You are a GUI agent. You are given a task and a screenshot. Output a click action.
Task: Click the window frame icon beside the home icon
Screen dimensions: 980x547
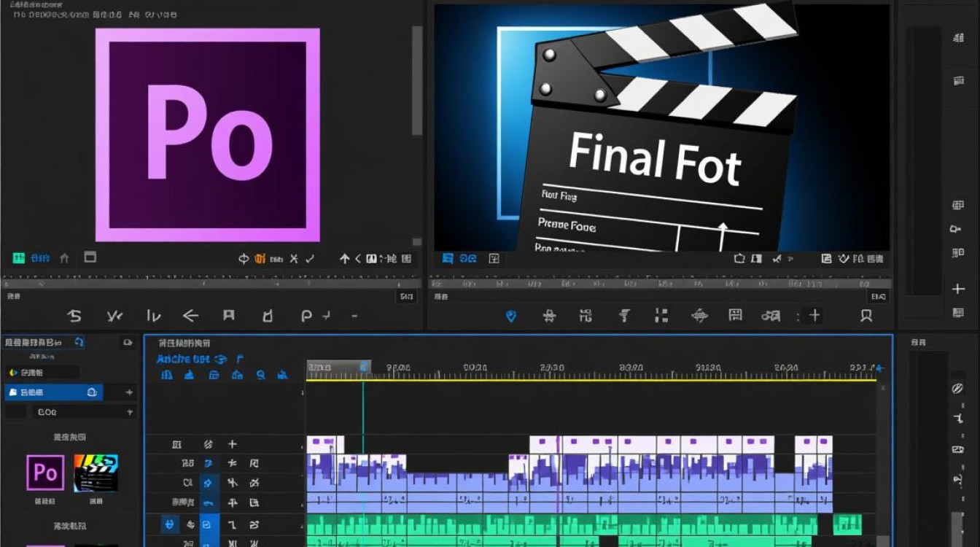click(x=90, y=257)
